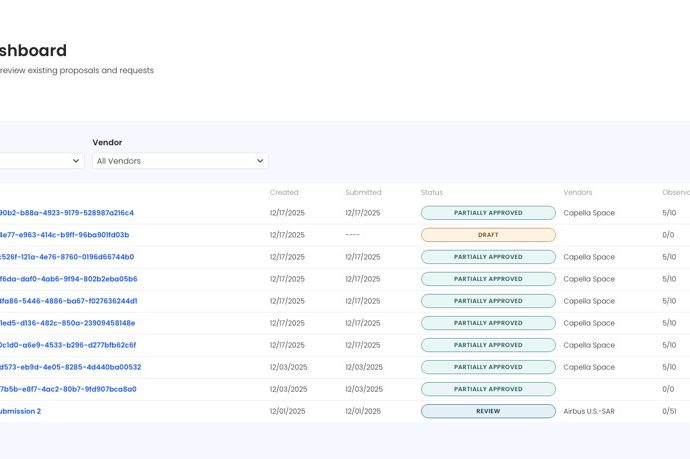Image resolution: width=690 pixels, height=459 pixels.
Task: Open proposal ending 0196d66744b0
Action: 67,257
